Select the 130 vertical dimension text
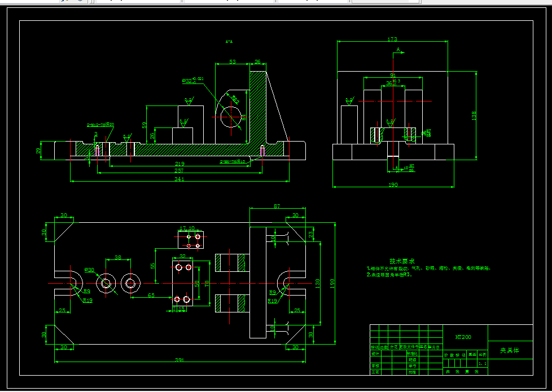552x392 pixels. (x=318, y=283)
